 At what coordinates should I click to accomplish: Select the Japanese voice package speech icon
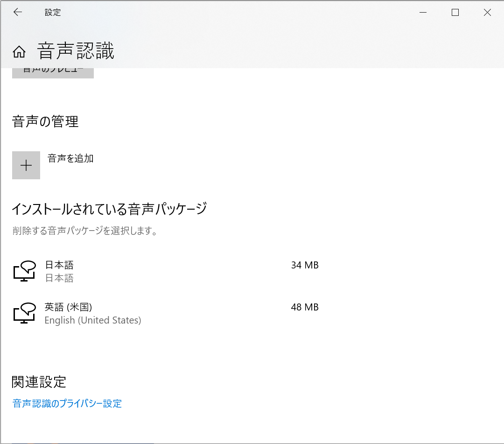coord(25,271)
